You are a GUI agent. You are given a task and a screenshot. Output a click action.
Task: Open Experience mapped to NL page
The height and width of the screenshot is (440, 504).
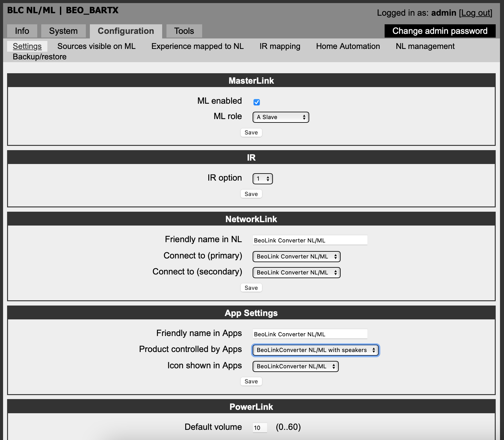[198, 46]
